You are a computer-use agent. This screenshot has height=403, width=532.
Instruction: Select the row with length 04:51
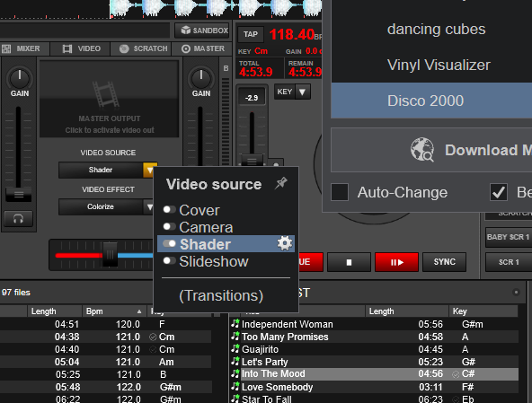[x=105, y=324]
